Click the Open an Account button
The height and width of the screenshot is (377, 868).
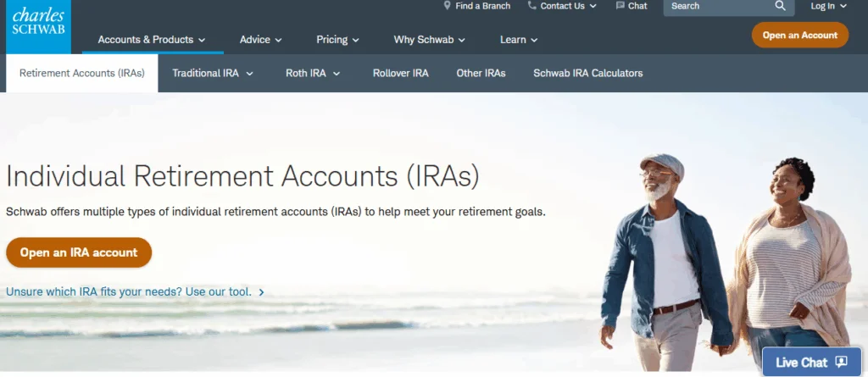coord(799,35)
